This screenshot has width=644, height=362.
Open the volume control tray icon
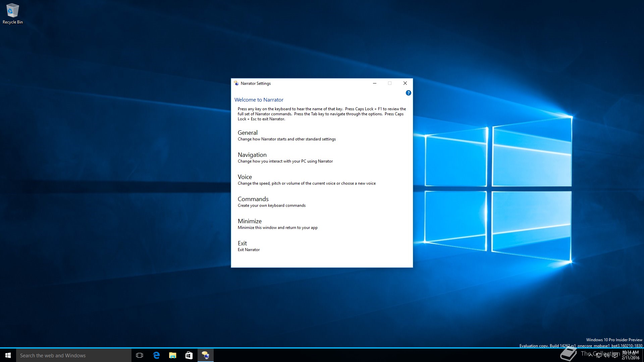(x=606, y=355)
